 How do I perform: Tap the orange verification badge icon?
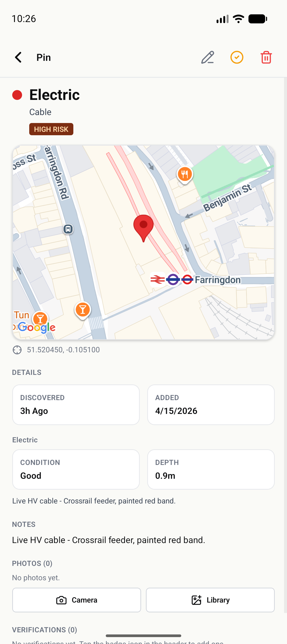tap(237, 57)
